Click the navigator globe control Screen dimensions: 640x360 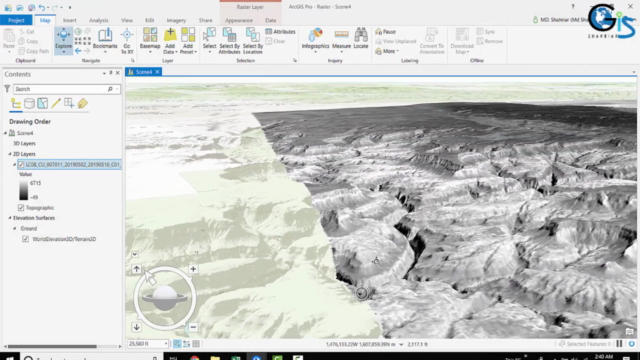point(164,298)
